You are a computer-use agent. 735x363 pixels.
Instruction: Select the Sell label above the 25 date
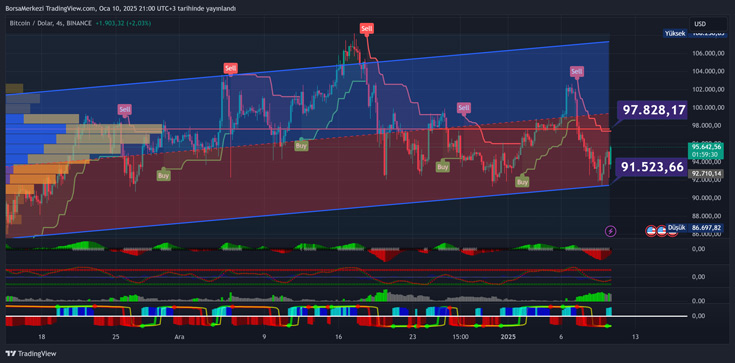124,110
